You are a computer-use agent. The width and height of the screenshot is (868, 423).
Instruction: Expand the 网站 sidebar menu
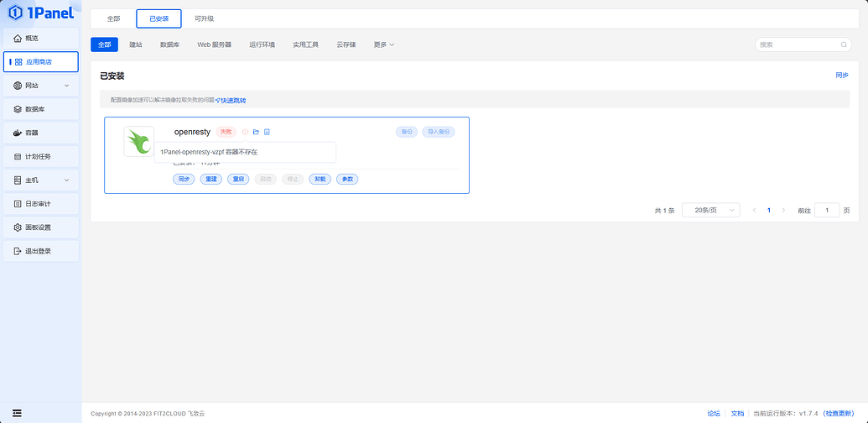point(41,86)
